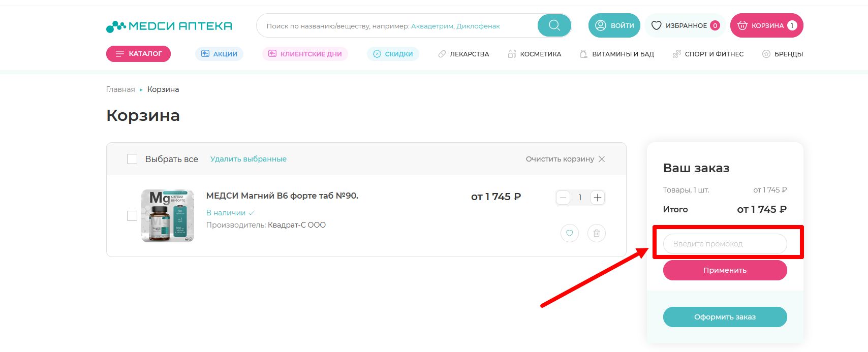Viewport: 868px width, 352px height.
Task: Click the Войти login button
Action: point(614,25)
